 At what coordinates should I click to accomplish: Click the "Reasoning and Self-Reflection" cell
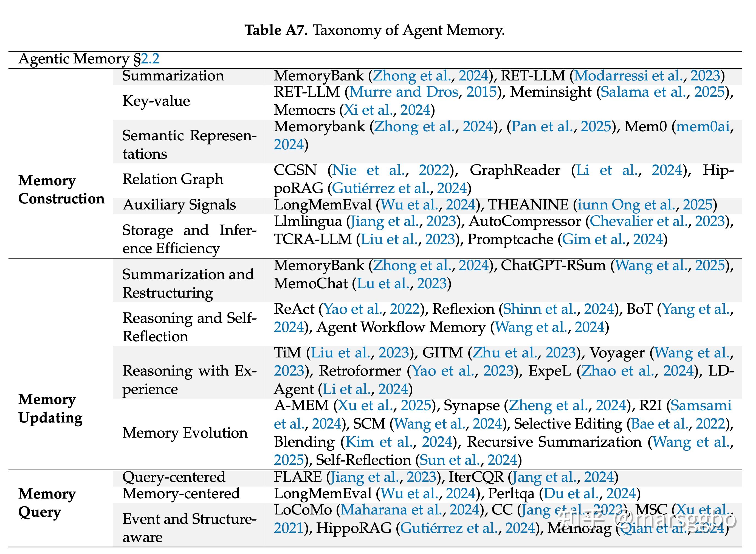[x=189, y=327]
